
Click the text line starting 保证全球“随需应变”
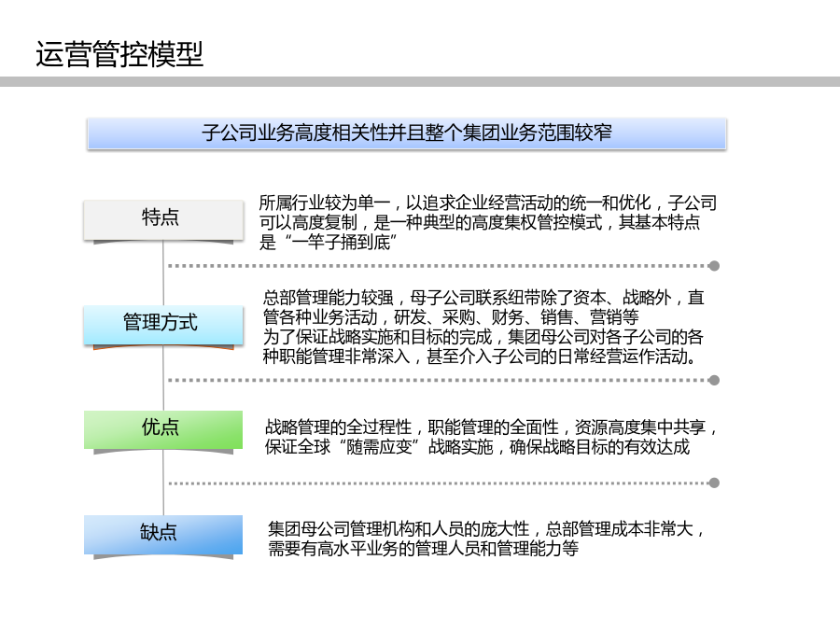click(477, 447)
